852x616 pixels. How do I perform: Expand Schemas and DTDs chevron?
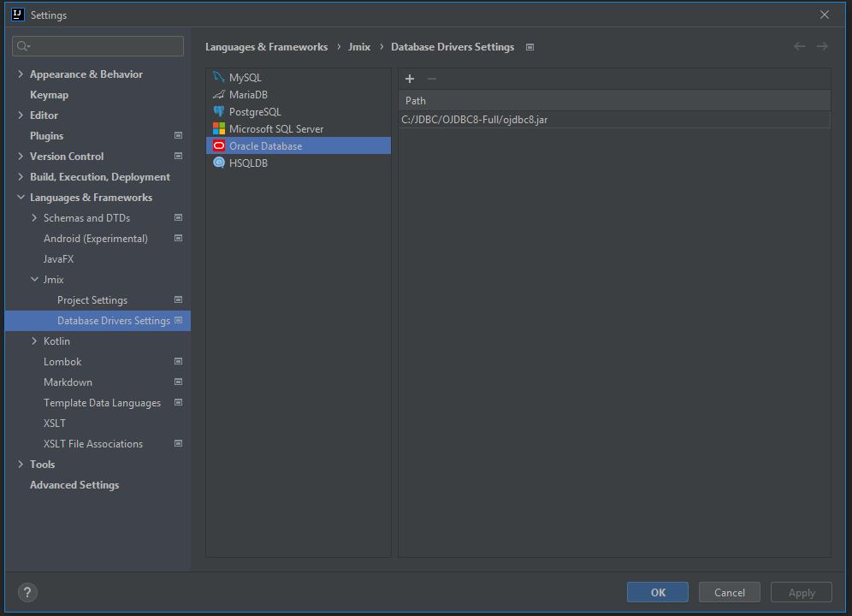click(x=34, y=218)
